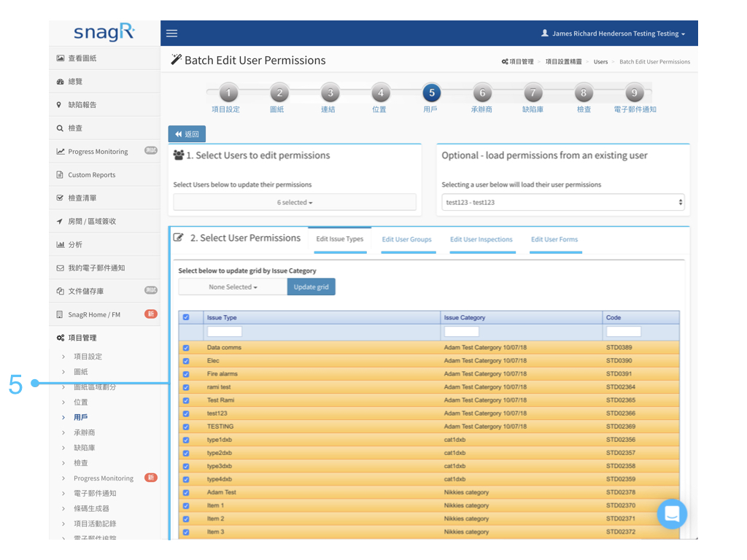Uncheck the TESTING row checkbox
The height and width of the screenshot is (560, 747).
(186, 427)
